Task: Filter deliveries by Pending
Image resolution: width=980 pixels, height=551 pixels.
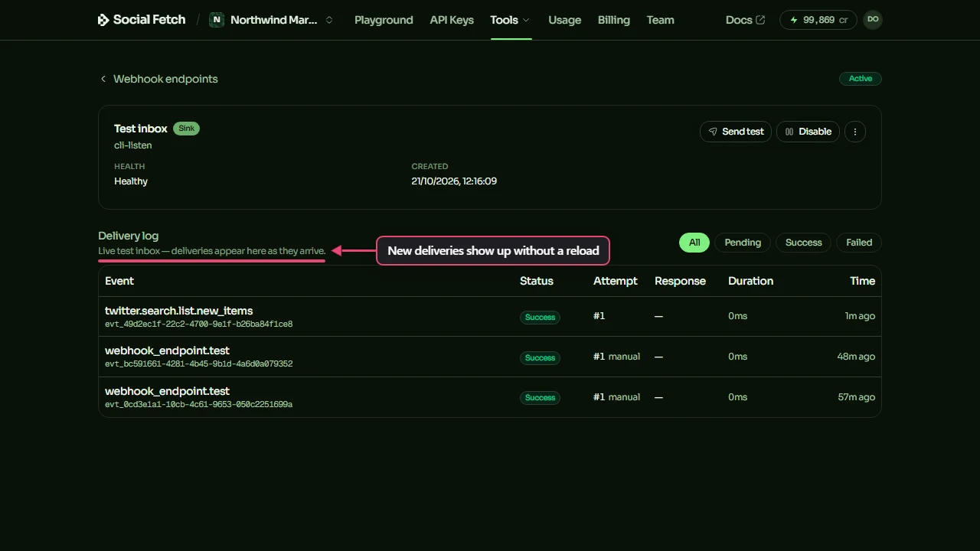Action: click(x=743, y=243)
